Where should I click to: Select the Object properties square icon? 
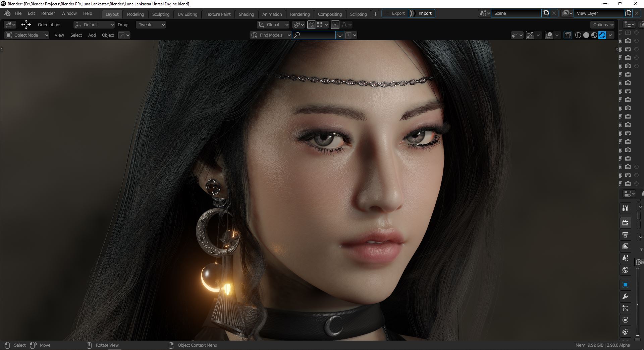625,285
